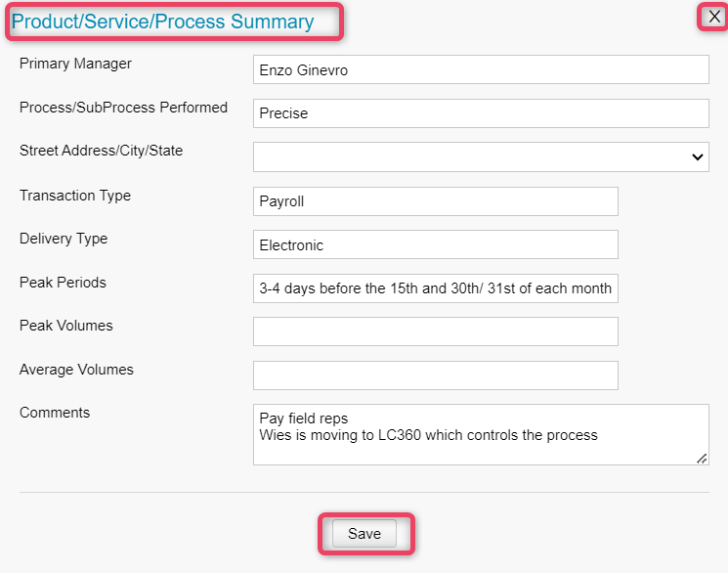728x573 pixels.
Task: Focus the Transaction Type field containing Payroll
Action: coord(436,201)
